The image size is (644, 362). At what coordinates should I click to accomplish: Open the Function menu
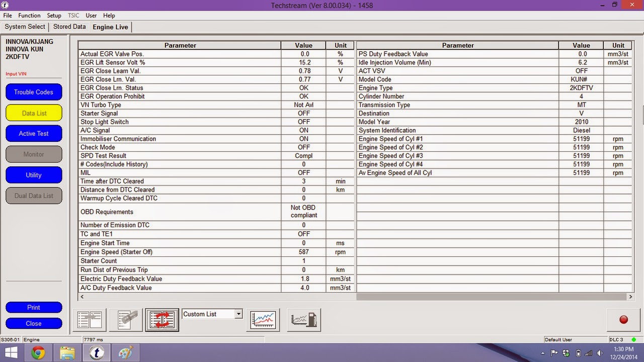[x=29, y=16]
